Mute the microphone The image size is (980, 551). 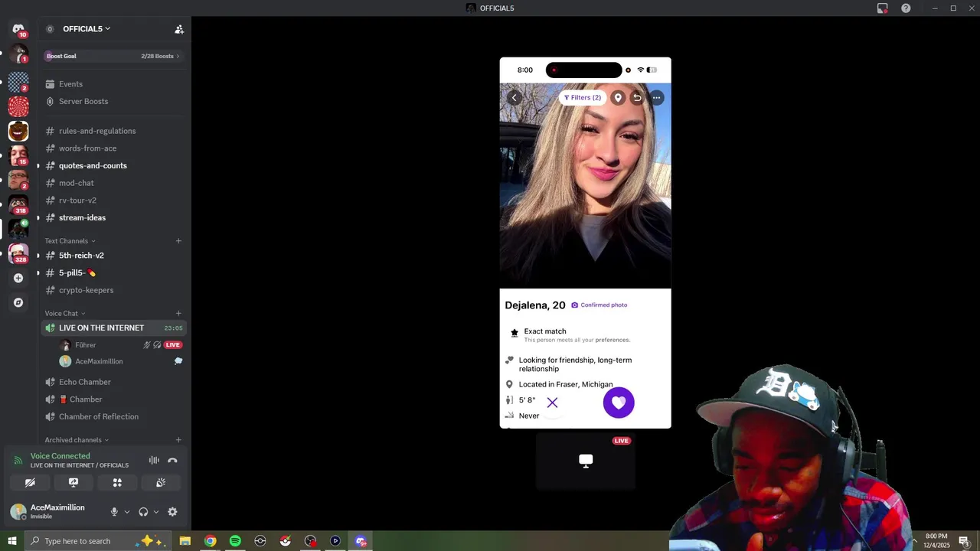coord(114,512)
